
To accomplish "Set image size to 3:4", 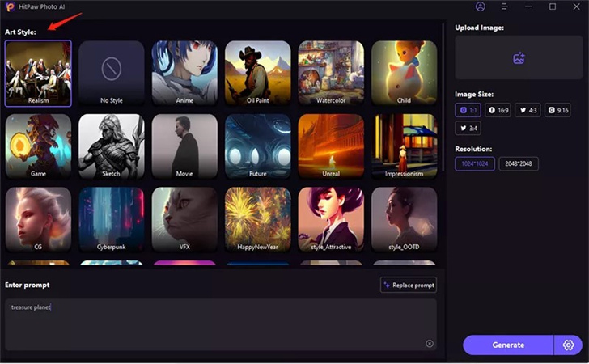I will pyautogui.click(x=468, y=128).
